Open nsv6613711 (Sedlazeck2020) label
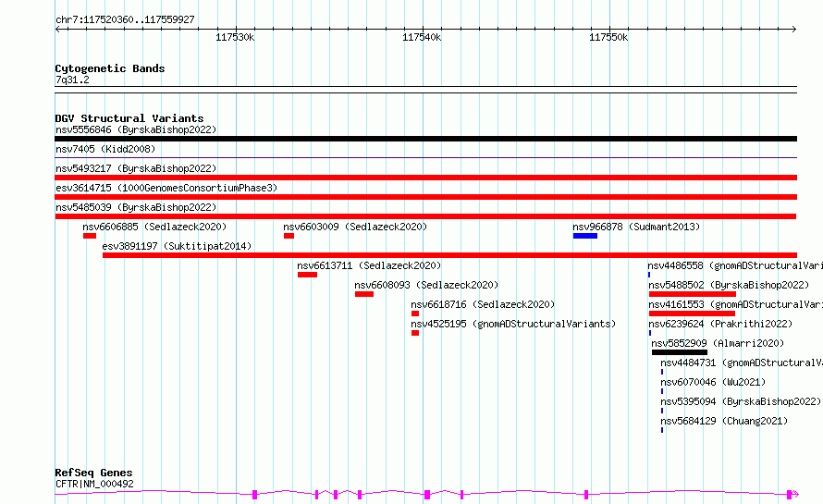This screenshot has height=504, width=823. click(369, 265)
